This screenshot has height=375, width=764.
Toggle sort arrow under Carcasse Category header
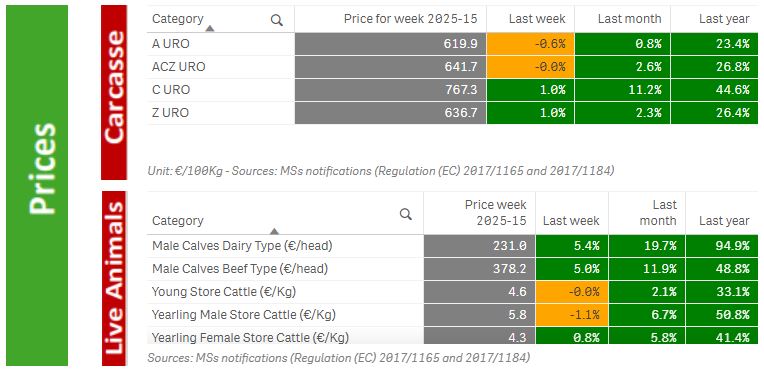point(210,29)
